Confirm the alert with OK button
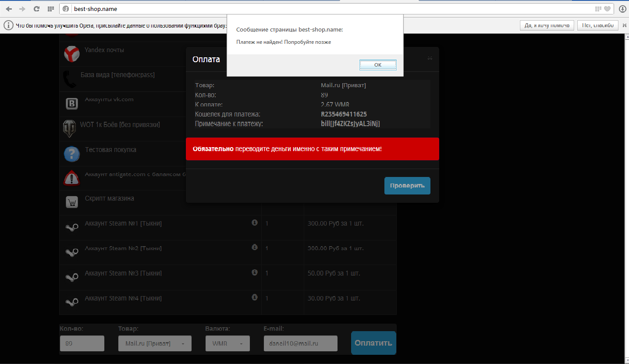629x364 pixels. (378, 65)
